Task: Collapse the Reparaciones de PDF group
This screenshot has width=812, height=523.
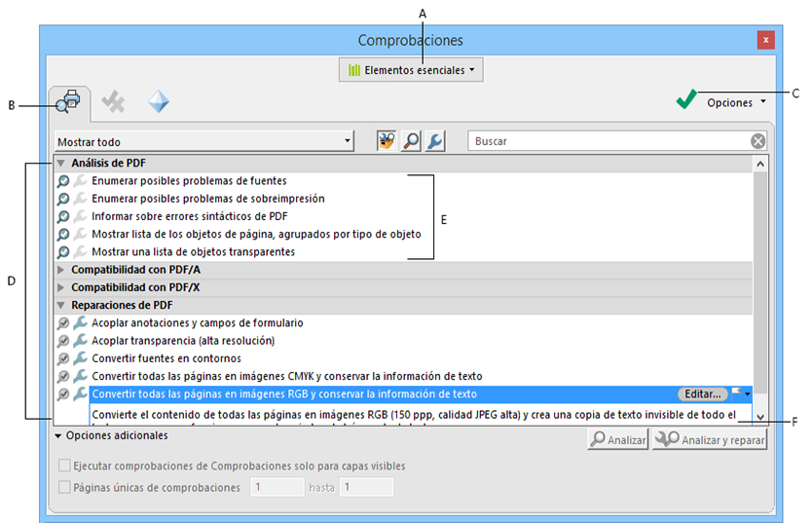Action: (61, 305)
